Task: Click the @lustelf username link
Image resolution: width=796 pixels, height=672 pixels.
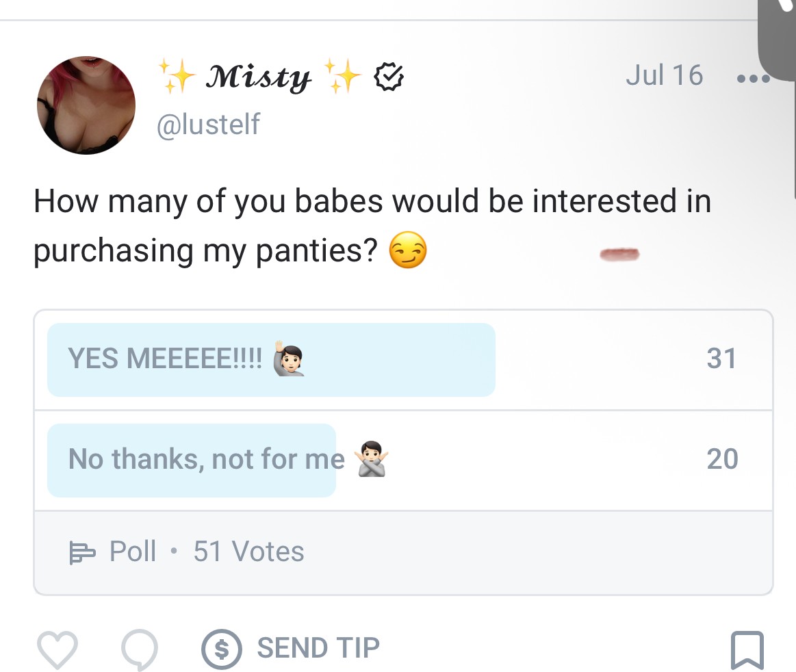Action: (x=208, y=125)
